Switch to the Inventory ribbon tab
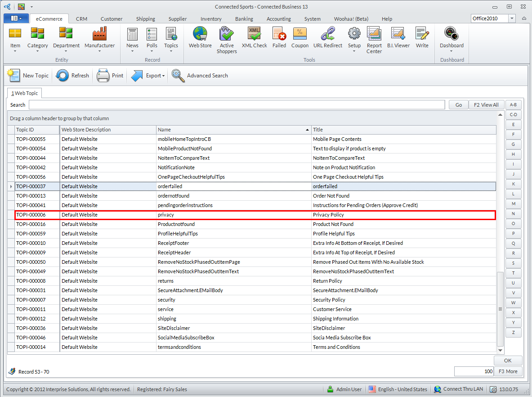 (x=211, y=19)
